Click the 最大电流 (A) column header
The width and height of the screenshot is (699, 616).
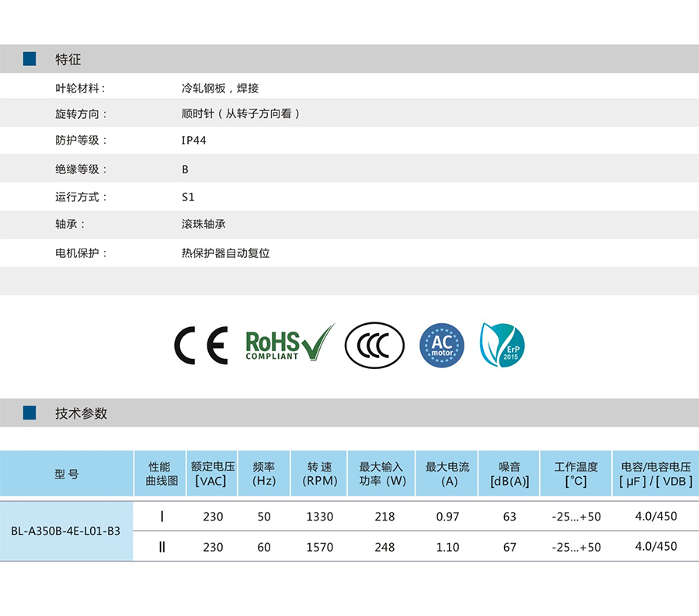click(447, 474)
